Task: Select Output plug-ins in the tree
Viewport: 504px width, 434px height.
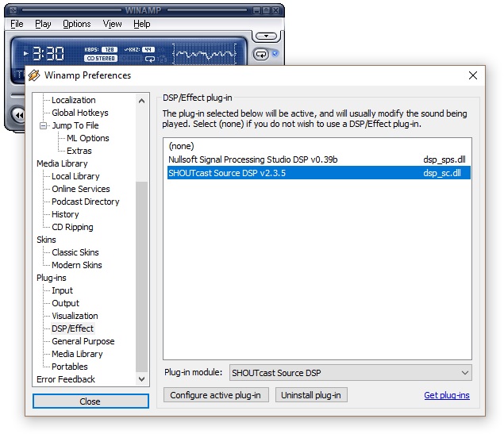Action: pos(65,303)
